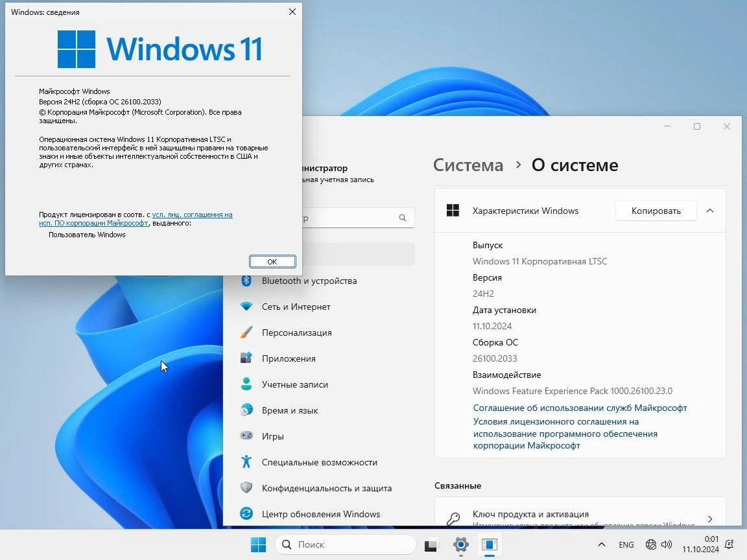Click the Игры gamepad icon
Screen dimensions: 747x560
click(x=246, y=436)
